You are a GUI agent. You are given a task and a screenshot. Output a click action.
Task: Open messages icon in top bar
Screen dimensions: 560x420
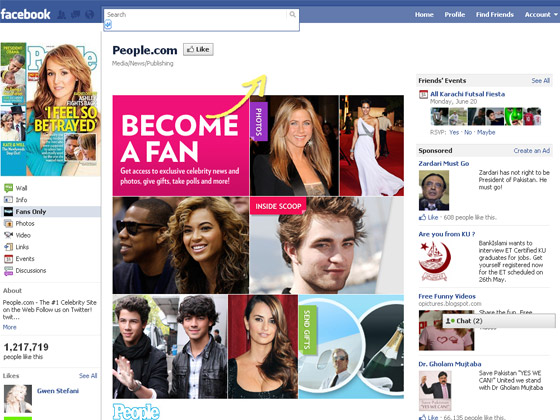click(75, 15)
